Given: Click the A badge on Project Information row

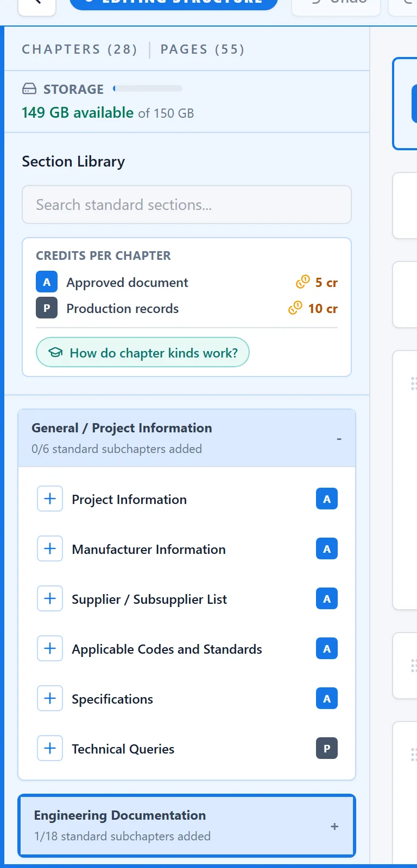Looking at the screenshot, I should click(x=327, y=499).
